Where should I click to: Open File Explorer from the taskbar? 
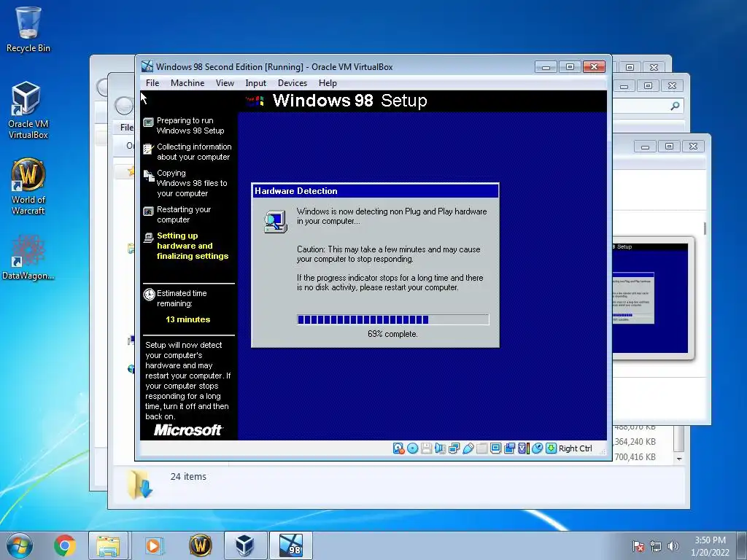[108, 545]
